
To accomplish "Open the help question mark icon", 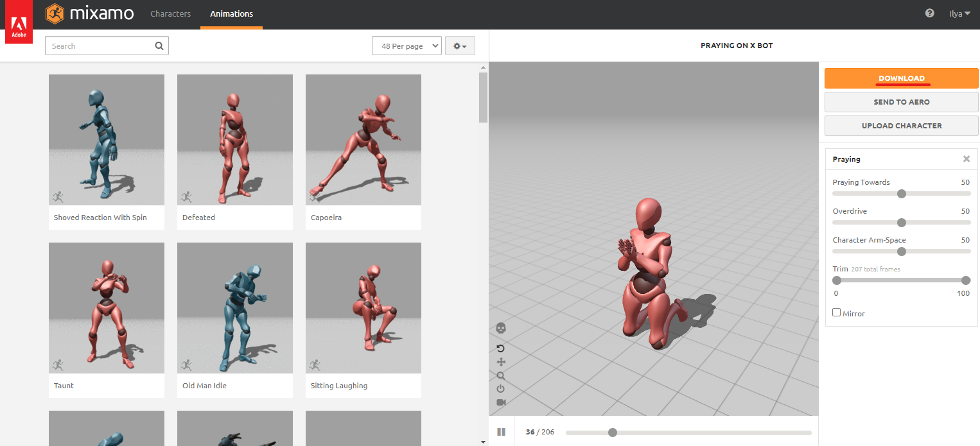I will coord(929,13).
